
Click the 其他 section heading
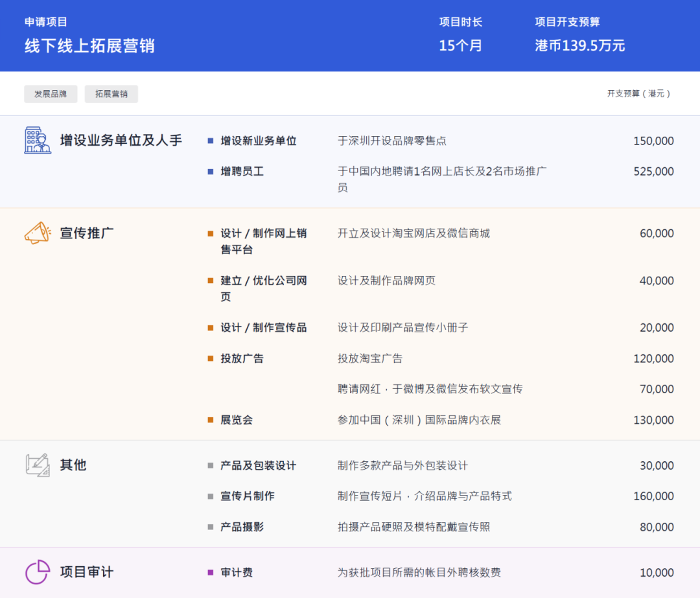[x=73, y=465]
